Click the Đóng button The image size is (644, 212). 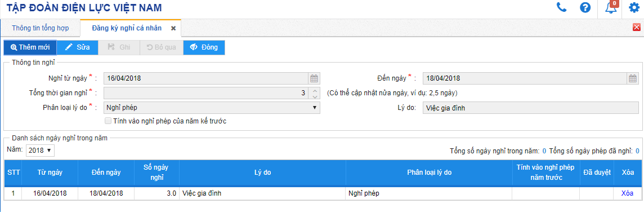[x=204, y=47]
